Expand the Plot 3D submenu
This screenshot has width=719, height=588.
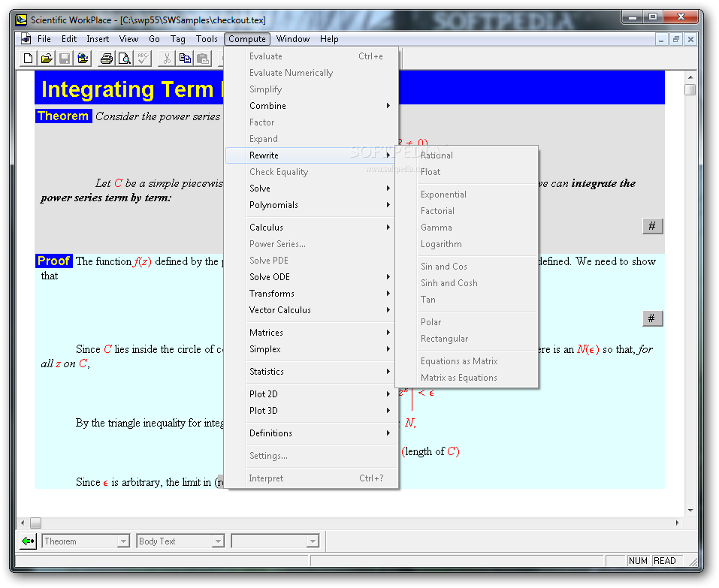(x=311, y=410)
